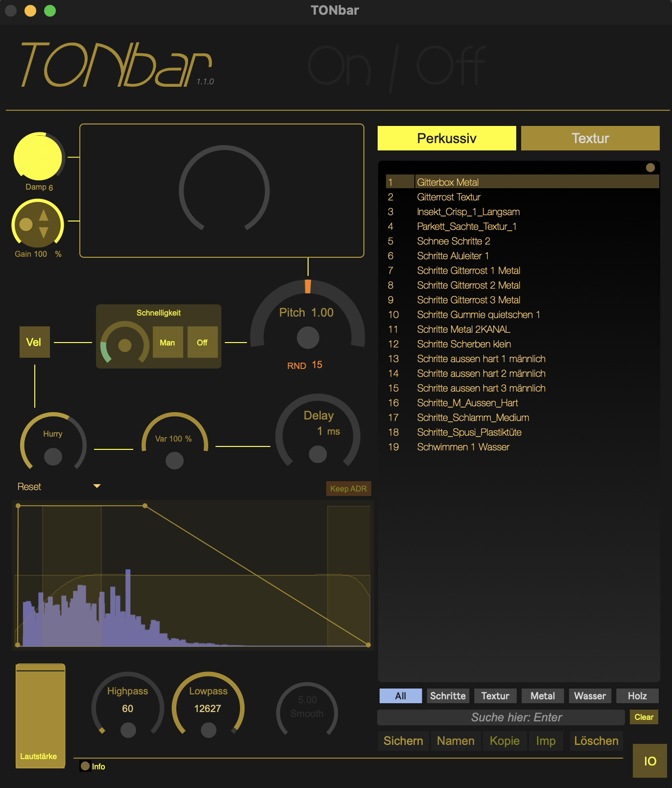
Task: Click the search field Suche hier
Action: click(501, 717)
